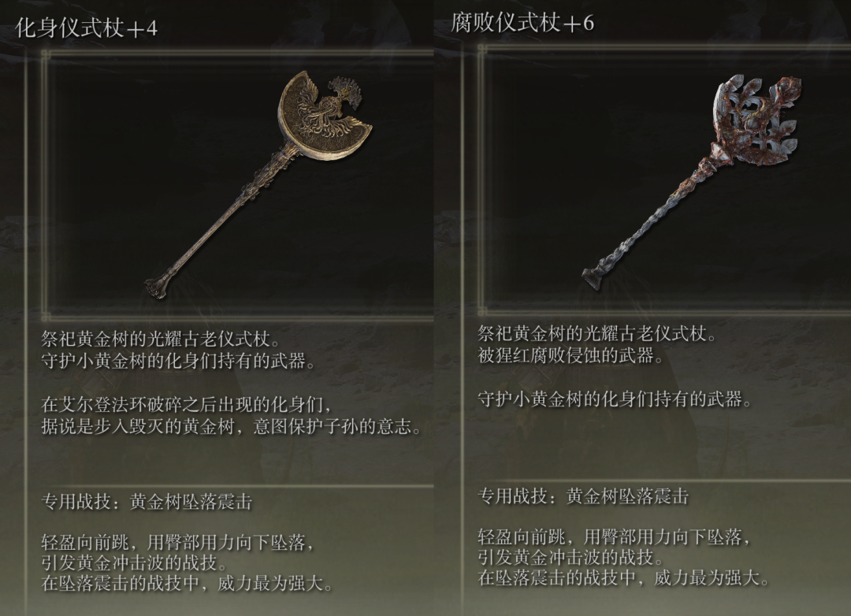Click right line 祭祀黄金树的光耀古老仪式杖
The image size is (851, 616).
pos(597,334)
